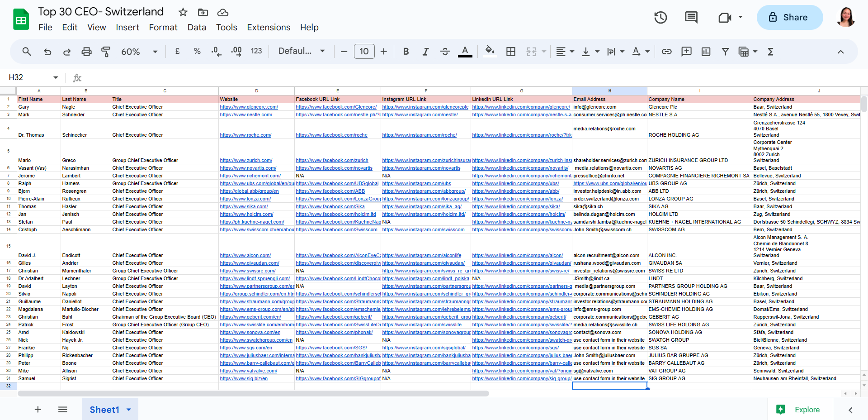Open the Data menu

pyautogui.click(x=197, y=28)
